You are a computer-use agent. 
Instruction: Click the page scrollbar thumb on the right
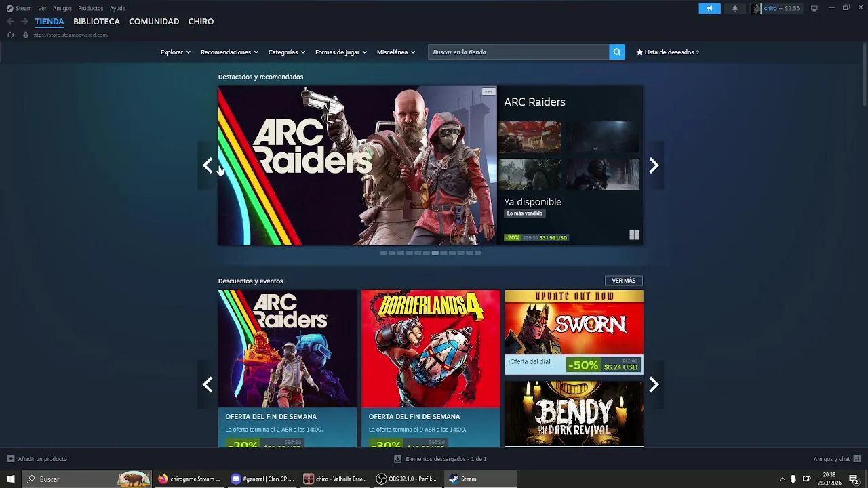coord(865,75)
